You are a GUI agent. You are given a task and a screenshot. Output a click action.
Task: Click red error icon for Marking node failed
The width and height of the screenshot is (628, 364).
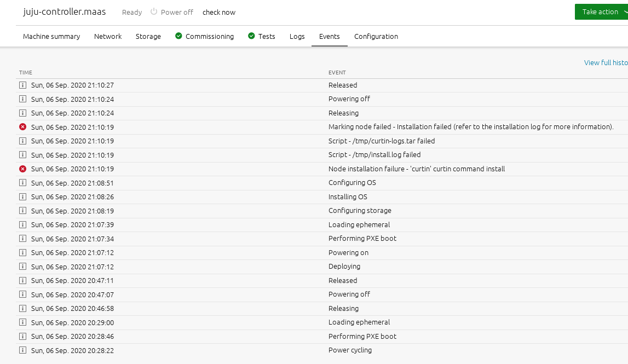click(22, 127)
